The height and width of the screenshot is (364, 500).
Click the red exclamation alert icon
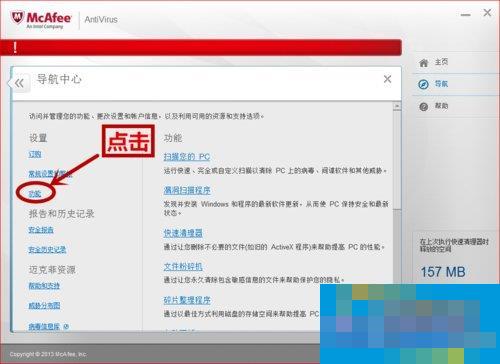pyautogui.click(x=15, y=47)
